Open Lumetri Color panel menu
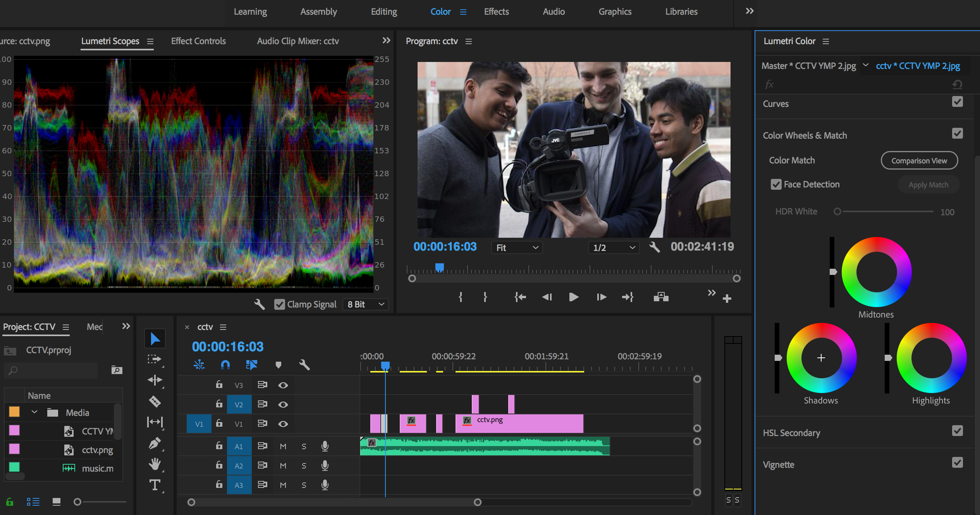Screen dimensions: 980x515 (825, 41)
